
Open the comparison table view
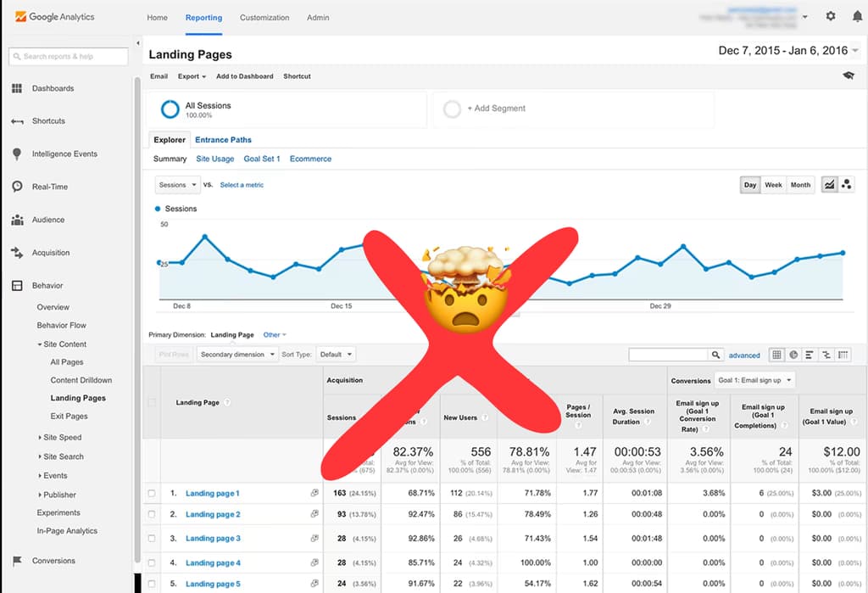click(x=826, y=355)
